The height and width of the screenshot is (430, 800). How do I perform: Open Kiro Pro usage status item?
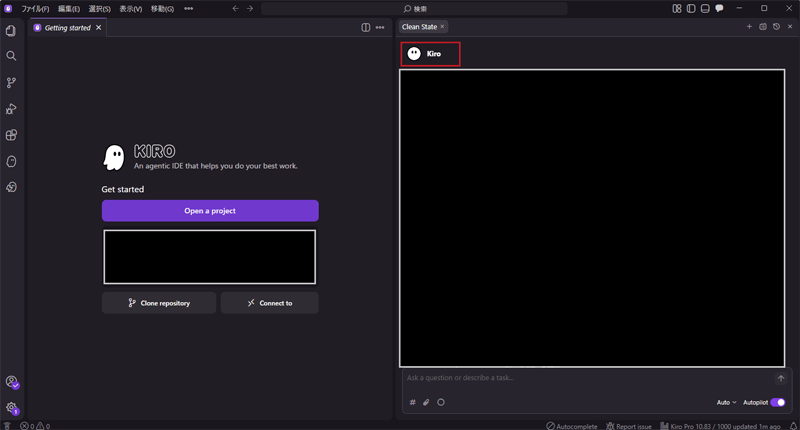[720, 426]
